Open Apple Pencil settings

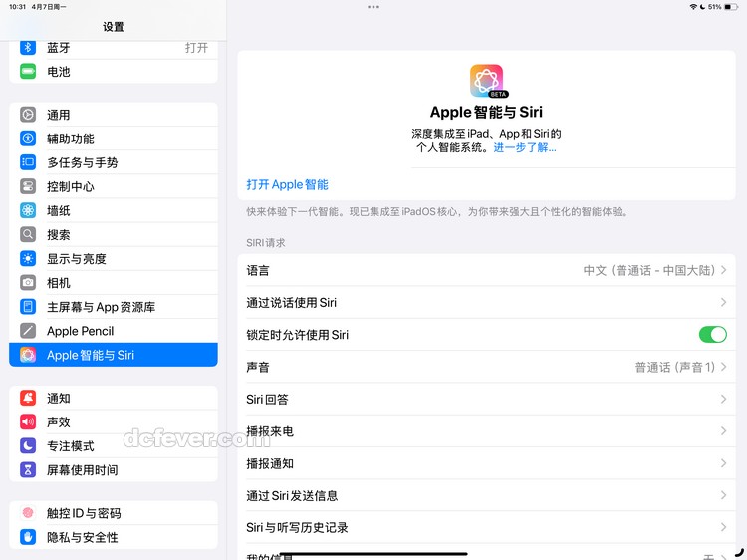(114, 331)
